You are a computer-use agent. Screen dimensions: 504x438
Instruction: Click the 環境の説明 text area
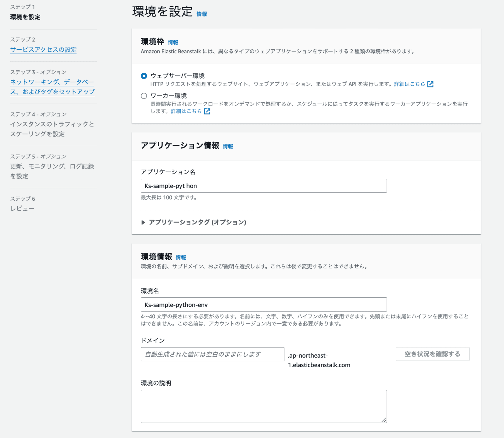point(264,406)
